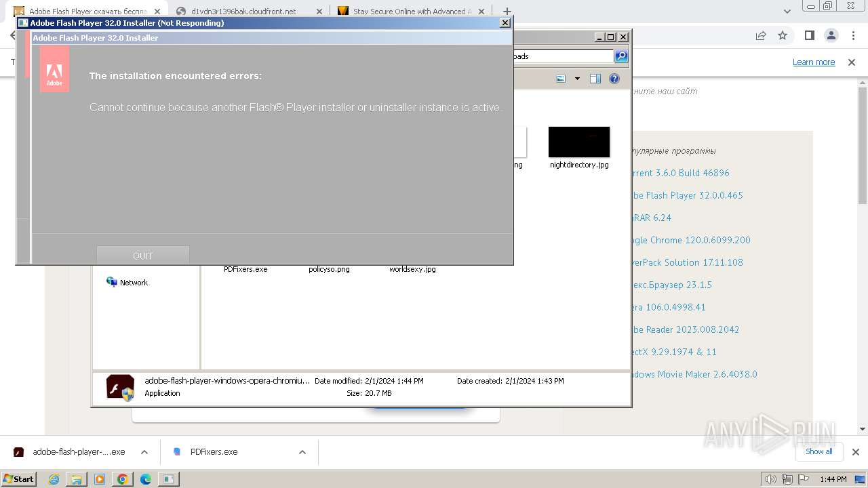Open Windows Explorer folder taskbar icon

click(x=77, y=479)
